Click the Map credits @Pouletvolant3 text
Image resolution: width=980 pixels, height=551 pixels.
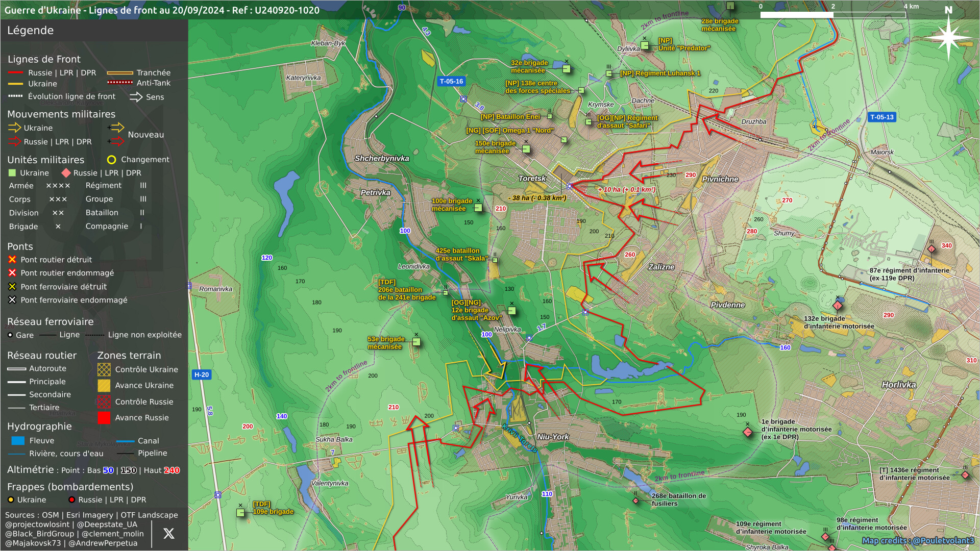(x=918, y=540)
